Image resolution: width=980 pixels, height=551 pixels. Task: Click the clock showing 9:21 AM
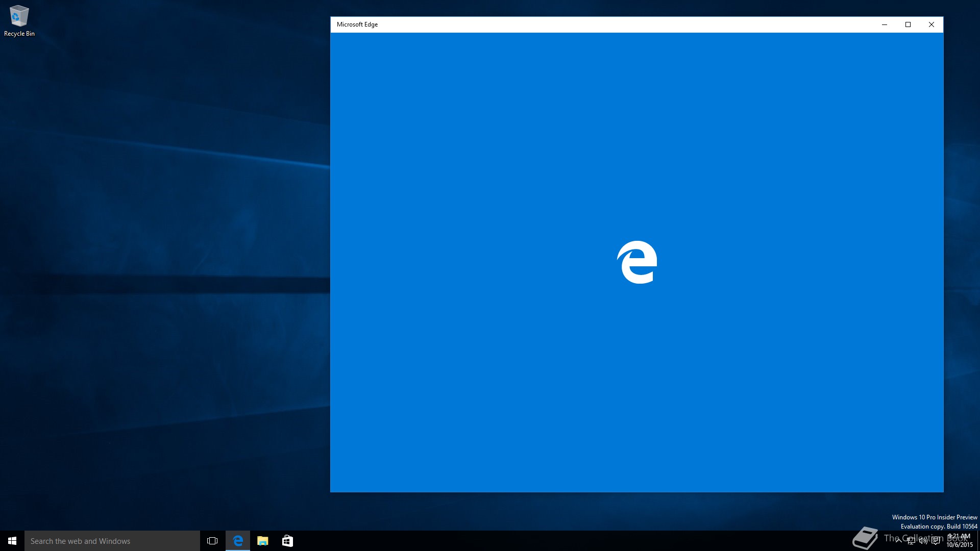click(960, 541)
